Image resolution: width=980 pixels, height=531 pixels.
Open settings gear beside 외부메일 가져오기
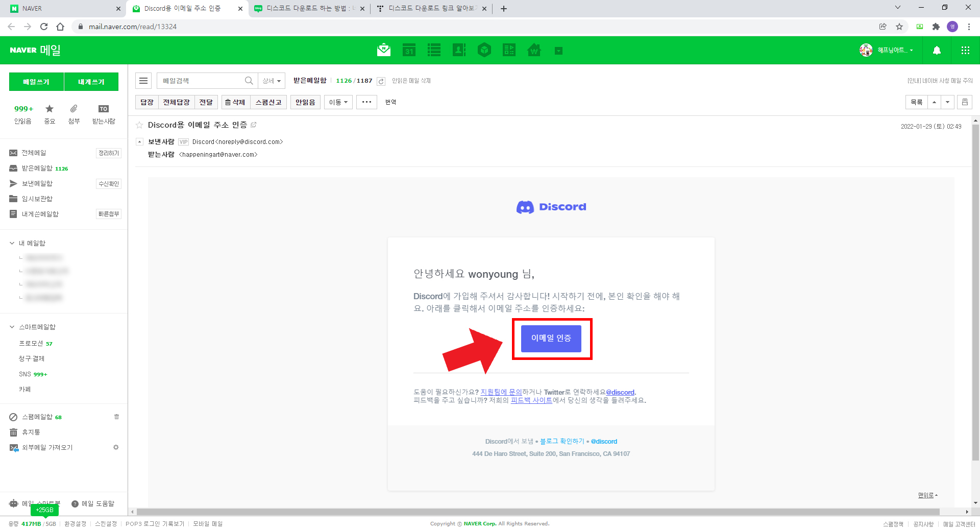[116, 447]
